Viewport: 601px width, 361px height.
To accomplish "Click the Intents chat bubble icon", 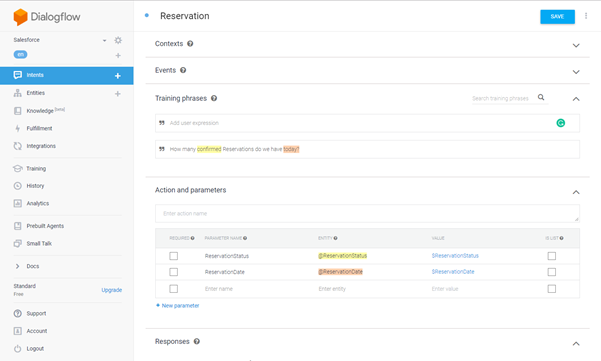I will point(18,75).
